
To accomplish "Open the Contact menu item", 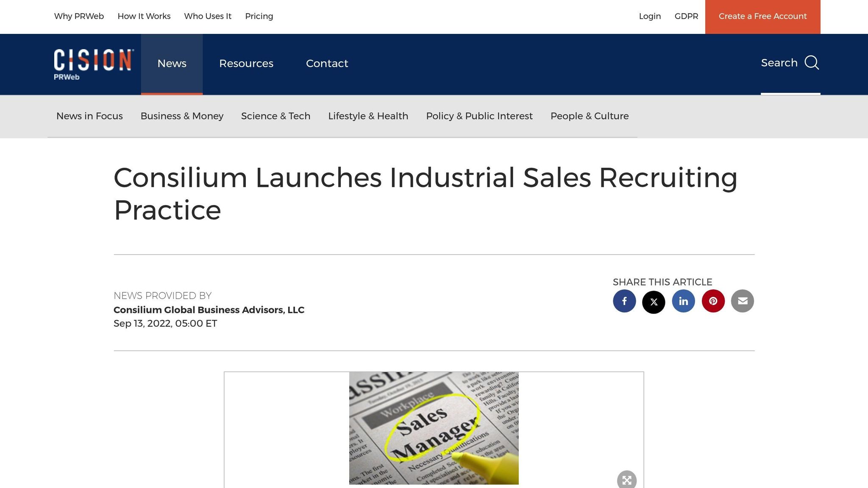I will pyautogui.click(x=327, y=64).
